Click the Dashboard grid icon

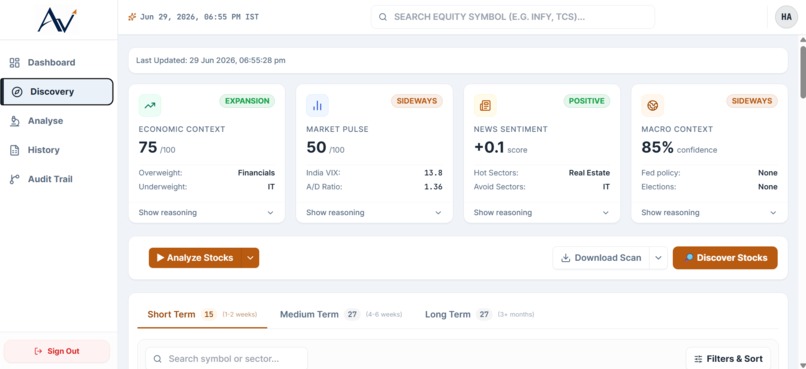coord(14,63)
